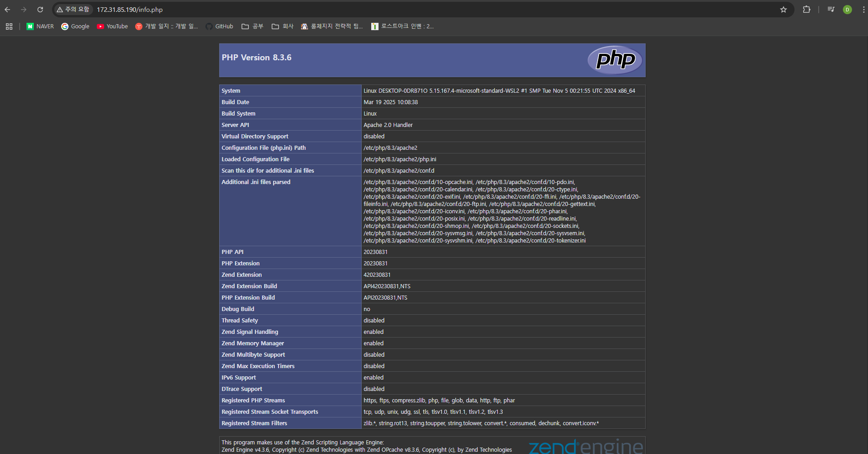Click the Loaded Configuration File value php.ini path
Image resolution: width=868 pixels, height=454 pixels.
pyautogui.click(x=400, y=159)
